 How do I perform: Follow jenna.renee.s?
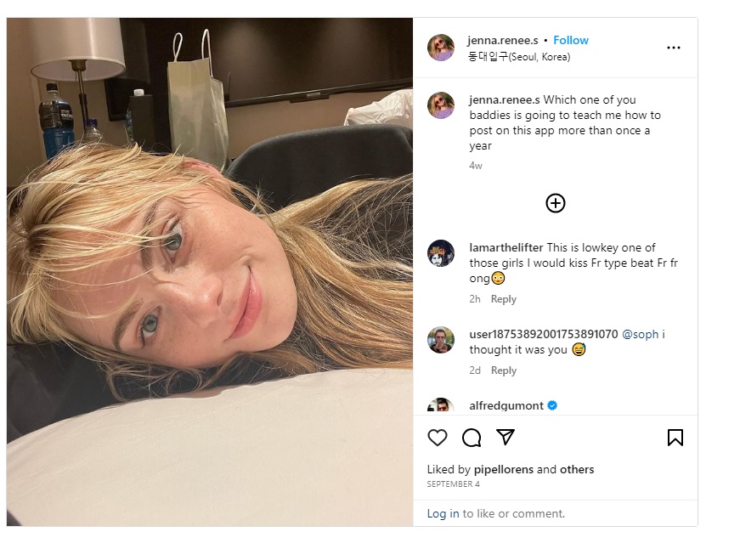(571, 40)
